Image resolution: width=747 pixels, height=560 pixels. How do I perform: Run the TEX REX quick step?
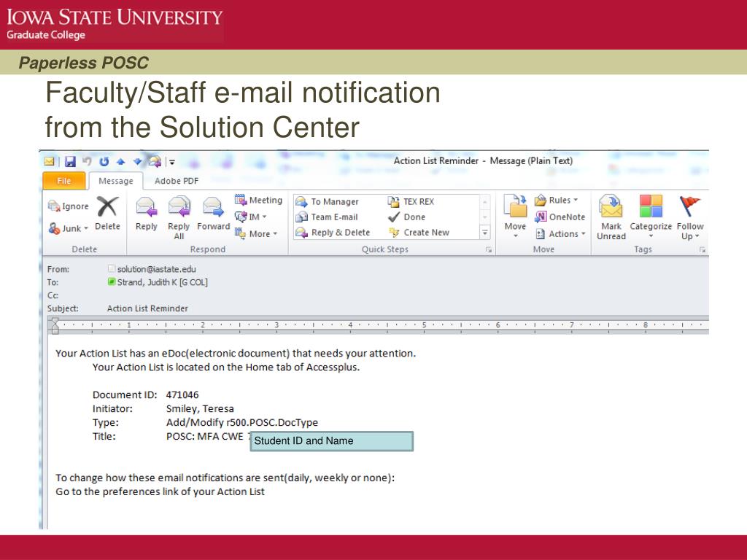[411, 202]
